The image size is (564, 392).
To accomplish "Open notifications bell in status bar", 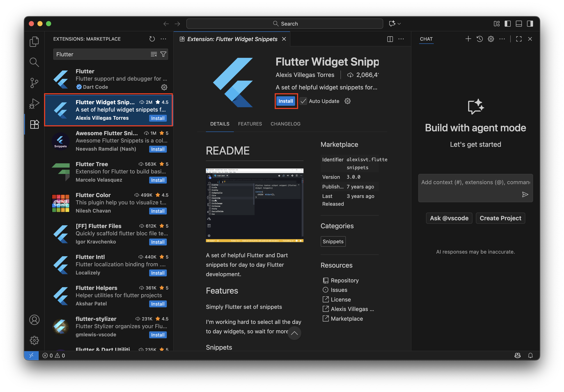I will coord(531,355).
